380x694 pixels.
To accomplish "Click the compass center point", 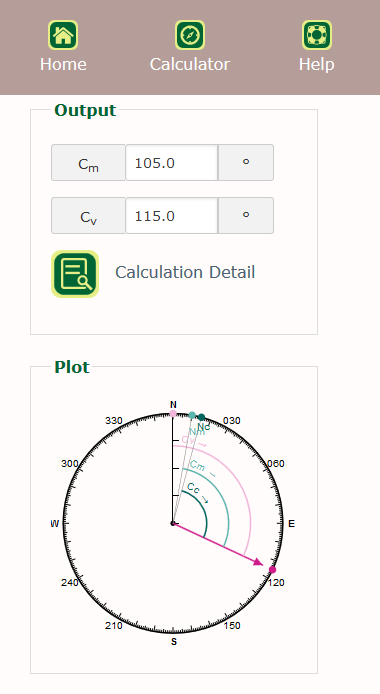I will tap(173, 523).
